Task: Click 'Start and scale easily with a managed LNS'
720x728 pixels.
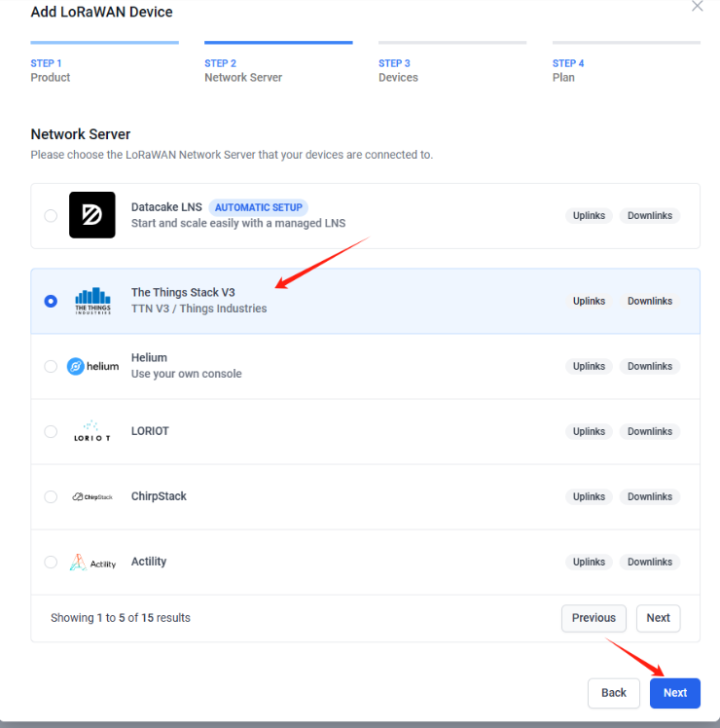Action: pos(238,223)
